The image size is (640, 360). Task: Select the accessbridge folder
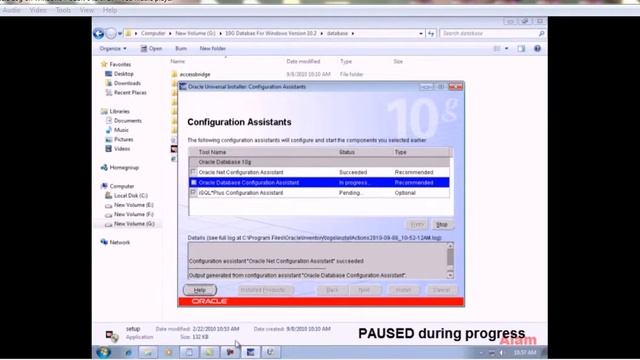coord(195,75)
